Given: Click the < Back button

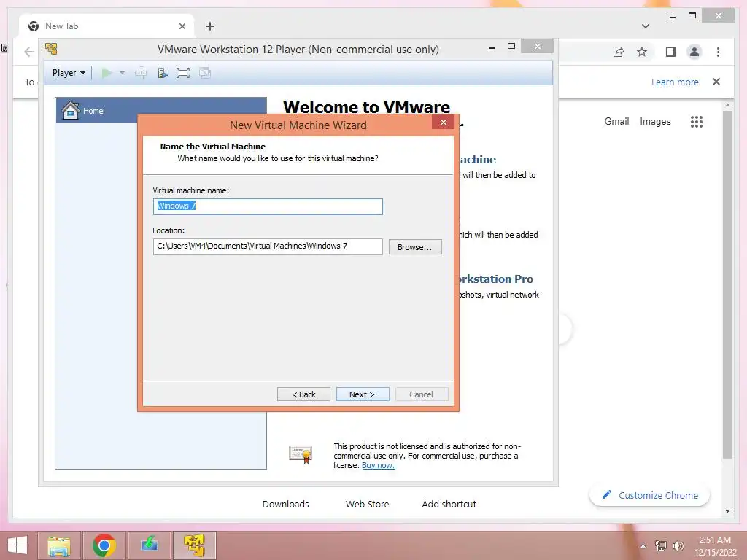Looking at the screenshot, I should pos(303,394).
